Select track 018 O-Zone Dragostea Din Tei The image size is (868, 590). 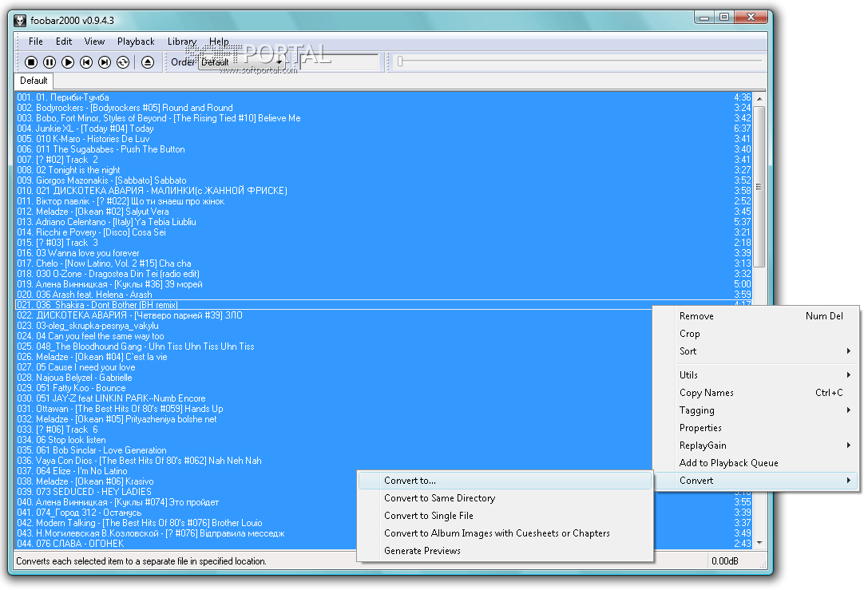tap(383, 274)
